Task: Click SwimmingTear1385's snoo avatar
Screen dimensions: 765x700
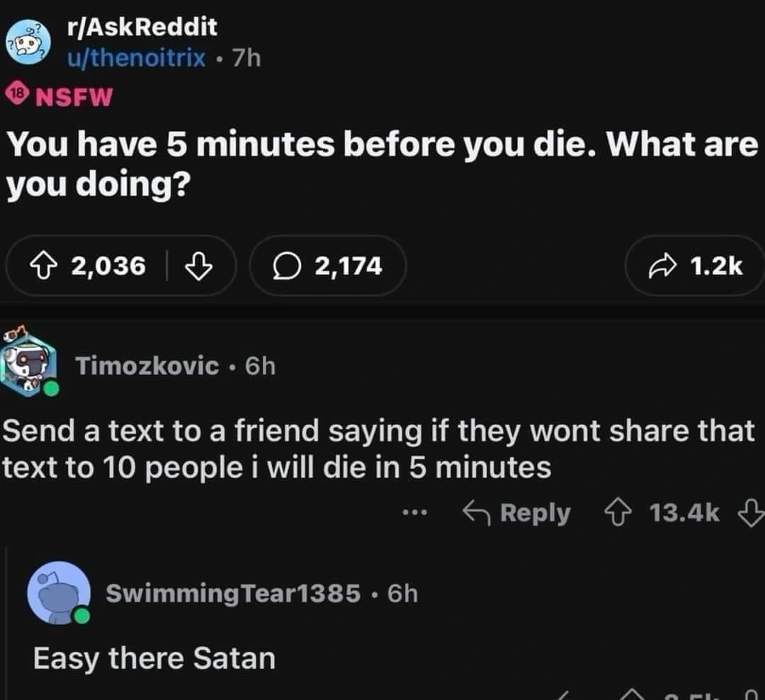Action: [58, 592]
